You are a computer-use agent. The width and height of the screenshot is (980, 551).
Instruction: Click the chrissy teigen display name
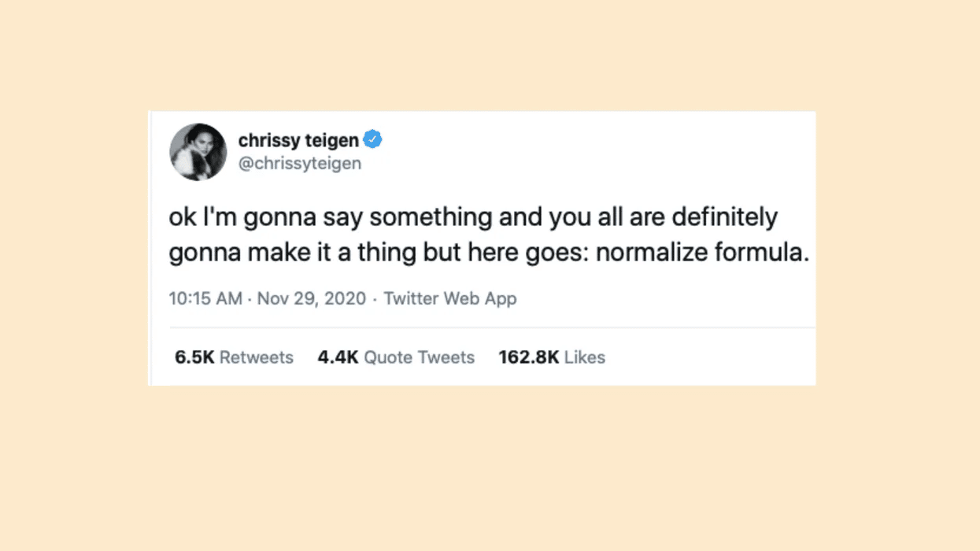(x=298, y=140)
